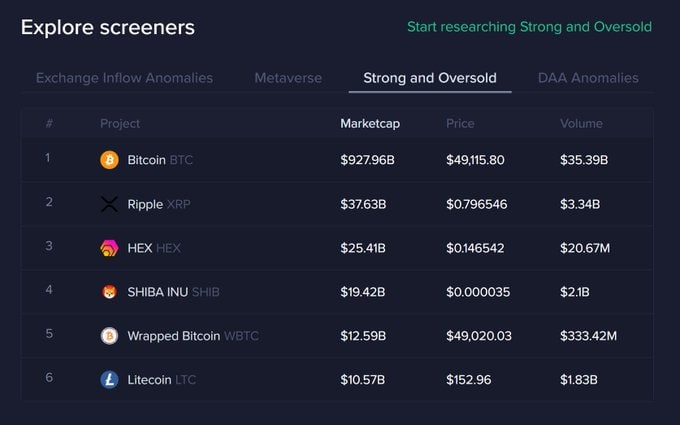Viewport: 680px width, 425px height.
Task: Click the Litecoin blue coin icon
Action: point(109,380)
